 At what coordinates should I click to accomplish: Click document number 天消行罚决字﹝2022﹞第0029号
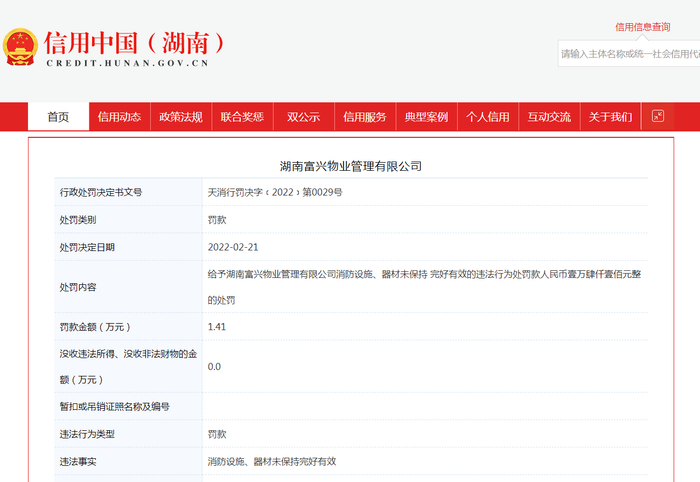click(275, 192)
